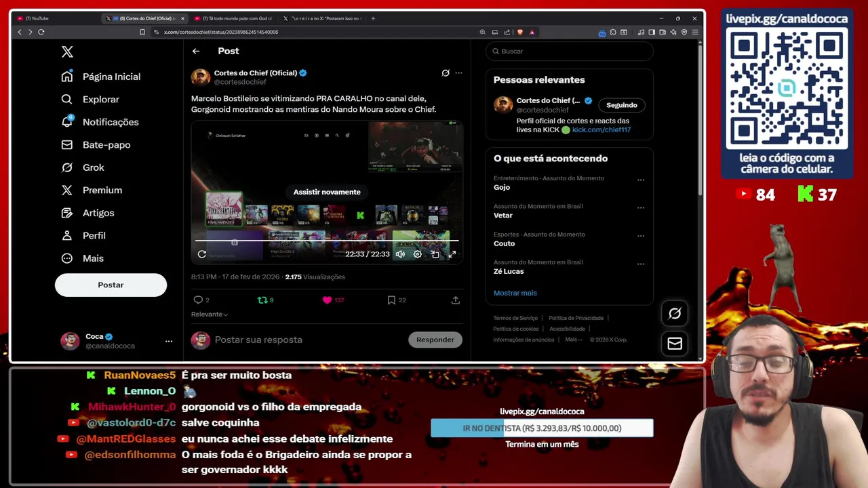Open the page zoom magnifier icon
The image size is (868, 488).
pos(482,32)
